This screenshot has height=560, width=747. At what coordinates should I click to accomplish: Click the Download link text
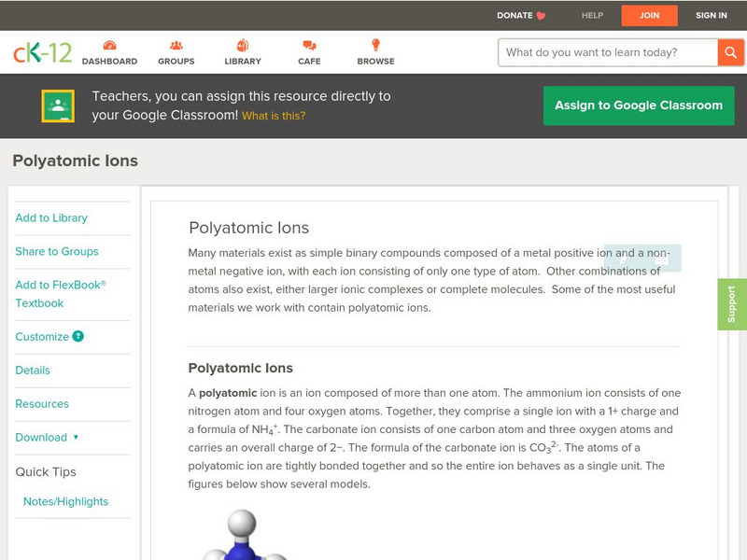41,437
